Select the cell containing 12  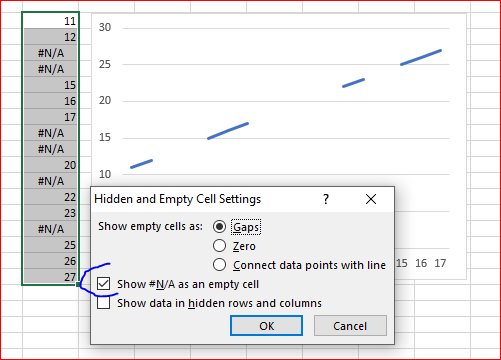[x=51, y=37]
